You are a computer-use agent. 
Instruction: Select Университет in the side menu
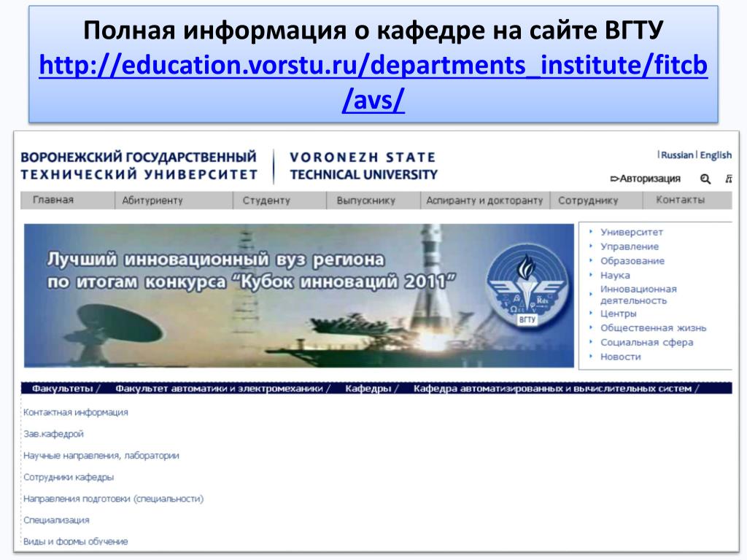click(x=631, y=232)
